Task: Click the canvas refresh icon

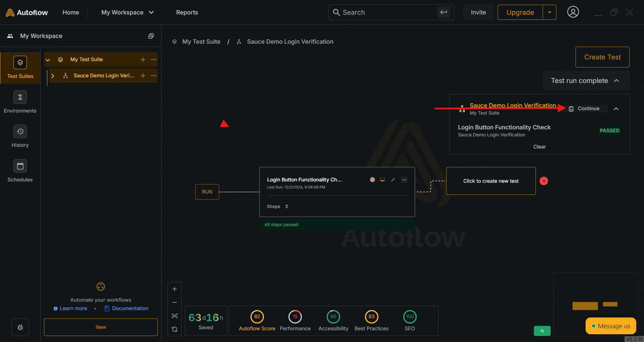Action: click(x=175, y=329)
